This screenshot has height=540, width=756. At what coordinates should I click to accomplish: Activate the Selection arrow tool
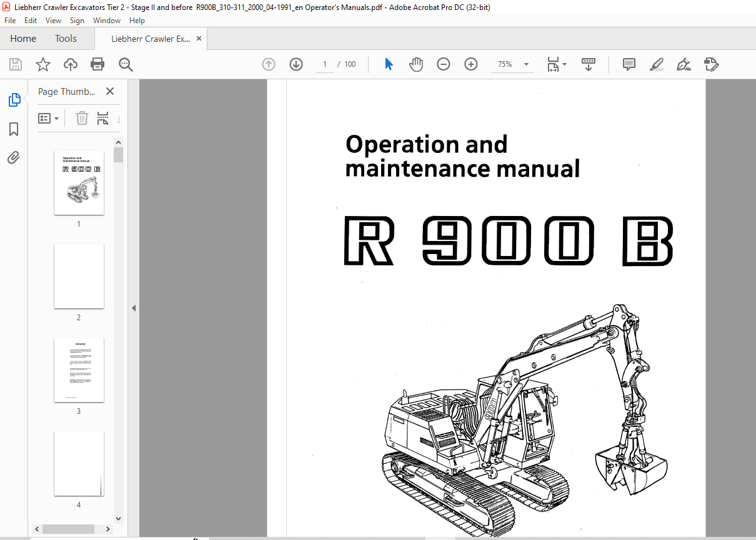tap(389, 64)
